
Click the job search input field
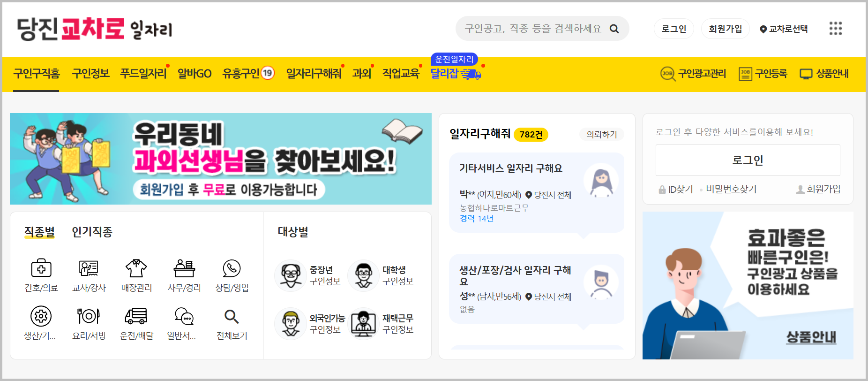533,29
